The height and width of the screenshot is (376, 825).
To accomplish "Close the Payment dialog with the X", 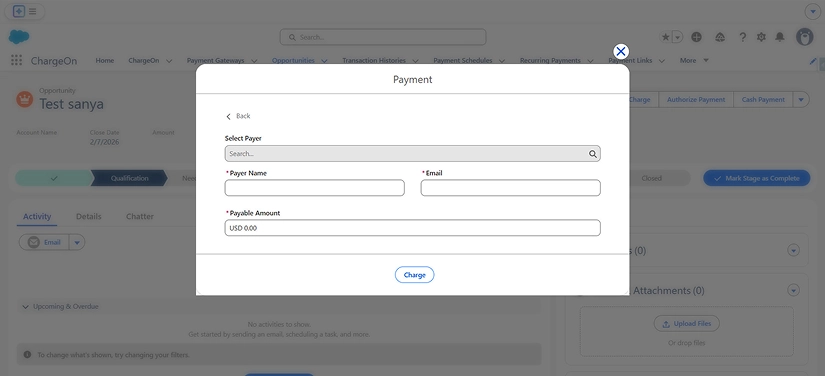I will pos(621,52).
